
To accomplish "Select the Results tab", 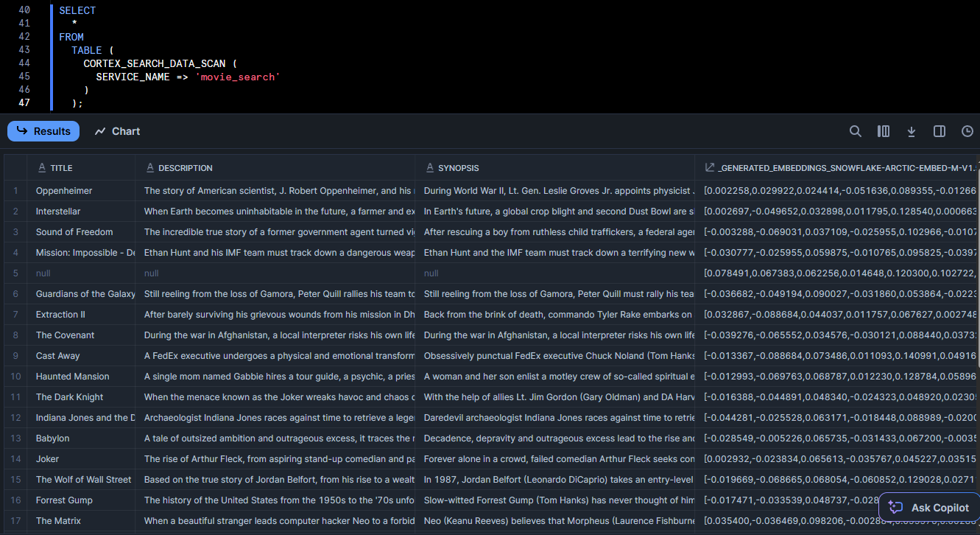I will click(x=43, y=131).
